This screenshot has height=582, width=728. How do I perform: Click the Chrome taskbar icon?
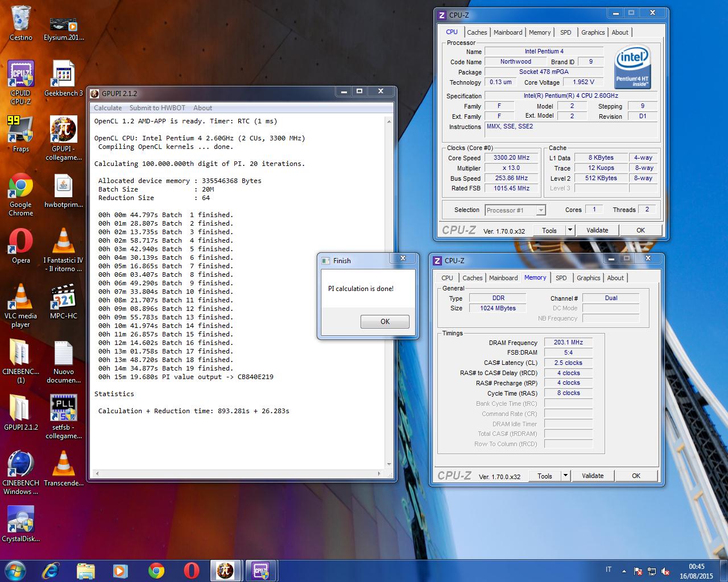pyautogui.click(x=156, y=571)
